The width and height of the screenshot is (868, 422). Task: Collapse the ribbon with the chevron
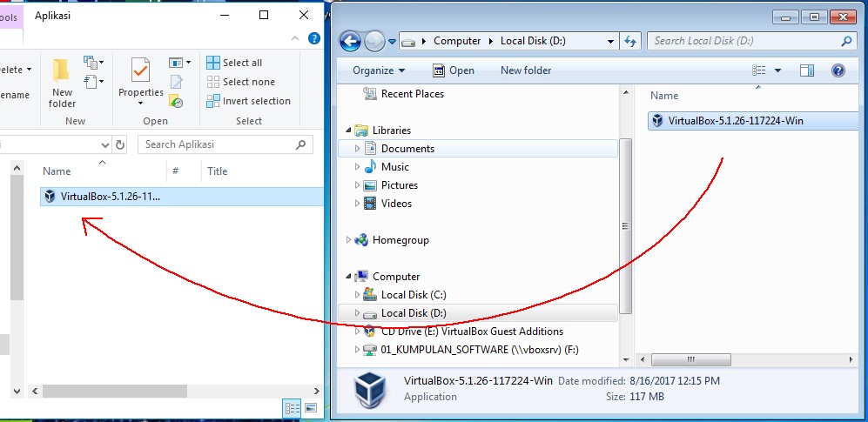pos(296,38)
